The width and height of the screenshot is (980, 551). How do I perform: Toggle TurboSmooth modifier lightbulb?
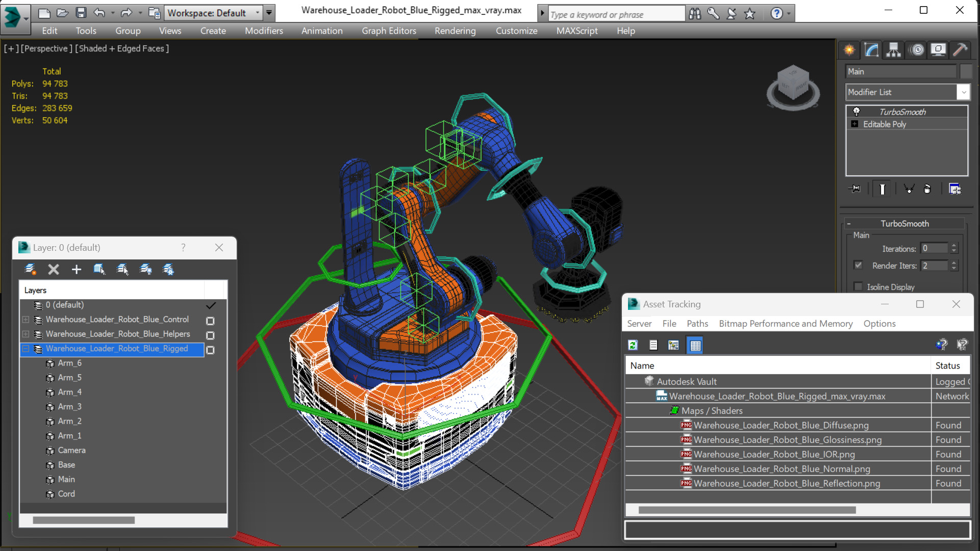pyautogui.click(x=857, y=112)
